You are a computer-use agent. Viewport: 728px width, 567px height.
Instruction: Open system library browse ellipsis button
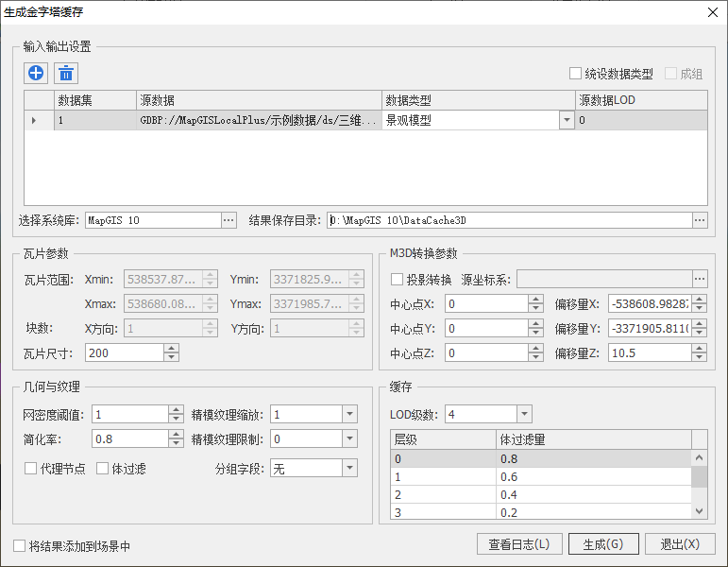pos(229,220)
